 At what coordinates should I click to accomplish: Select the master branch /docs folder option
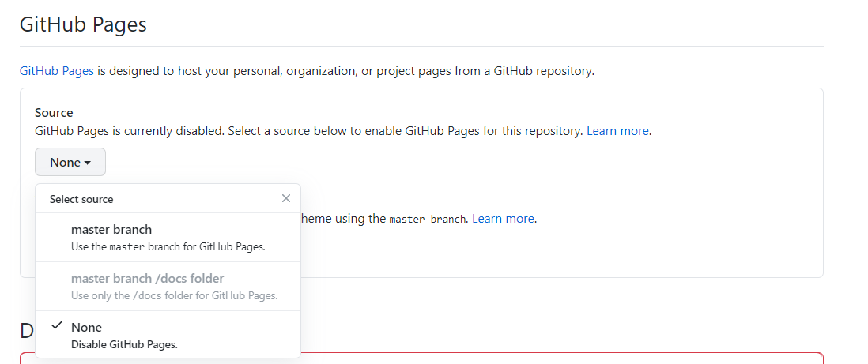point(168,286)
